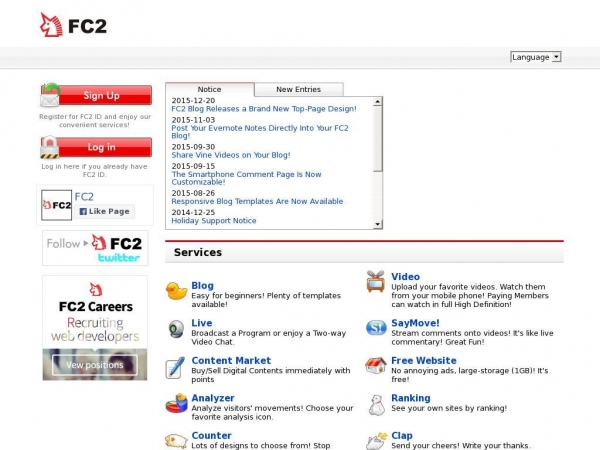The width and height of the screenshot is (600, 450).
Task: Click the Live webcam icon
Action: (176, 328)
